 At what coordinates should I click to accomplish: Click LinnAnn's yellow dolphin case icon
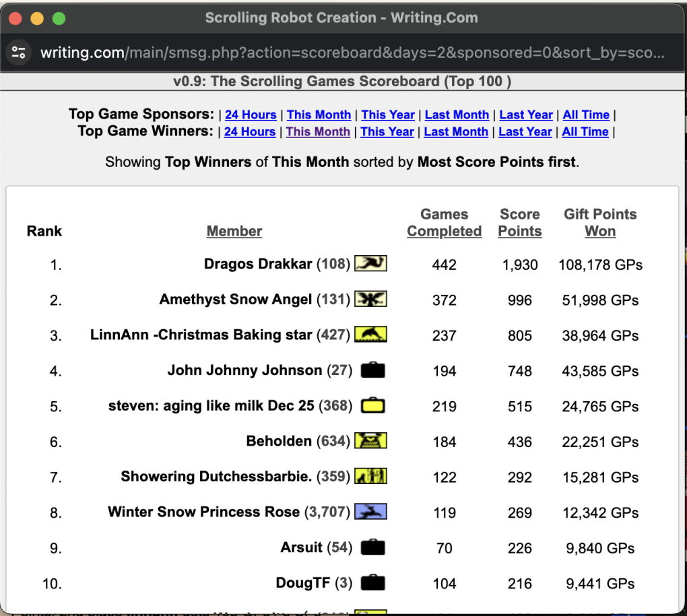[370, 335]
